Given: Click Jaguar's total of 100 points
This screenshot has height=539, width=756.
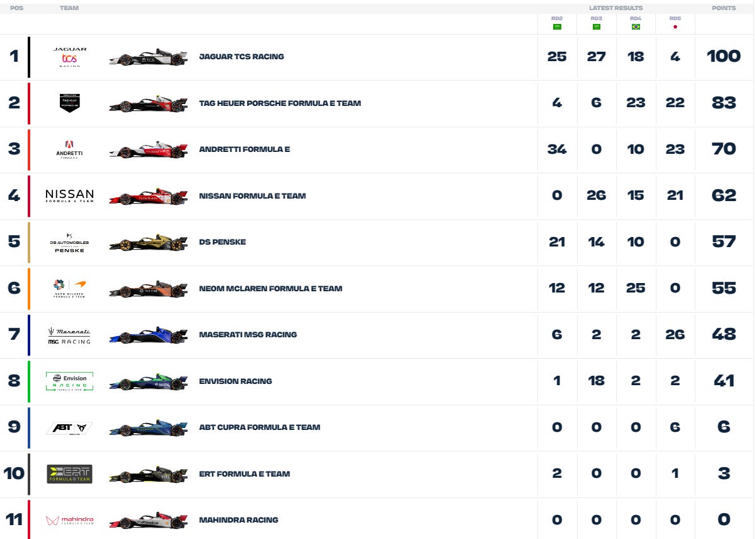Looking at the screenshot, I should pos(723,57).
